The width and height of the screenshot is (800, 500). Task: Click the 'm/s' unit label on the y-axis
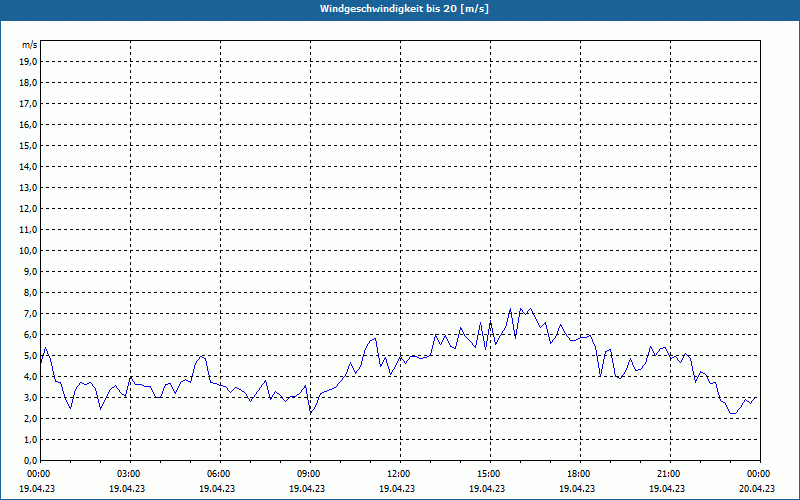(x=30, y=45)
